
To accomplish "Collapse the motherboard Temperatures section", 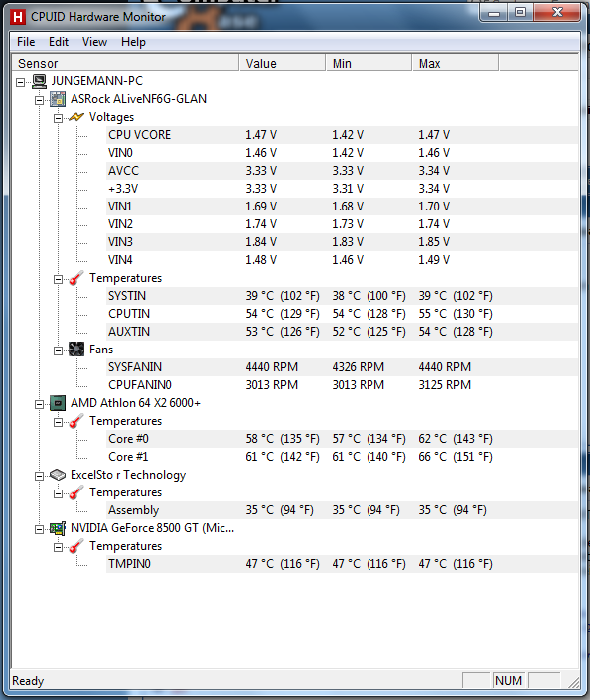I will 58,279.
